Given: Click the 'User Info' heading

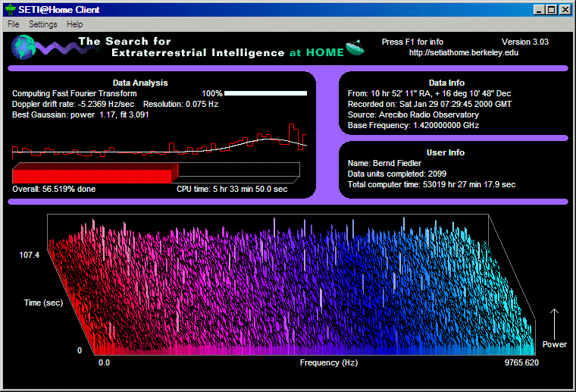Looking at the screenshot, I should (x=445, y=152).
